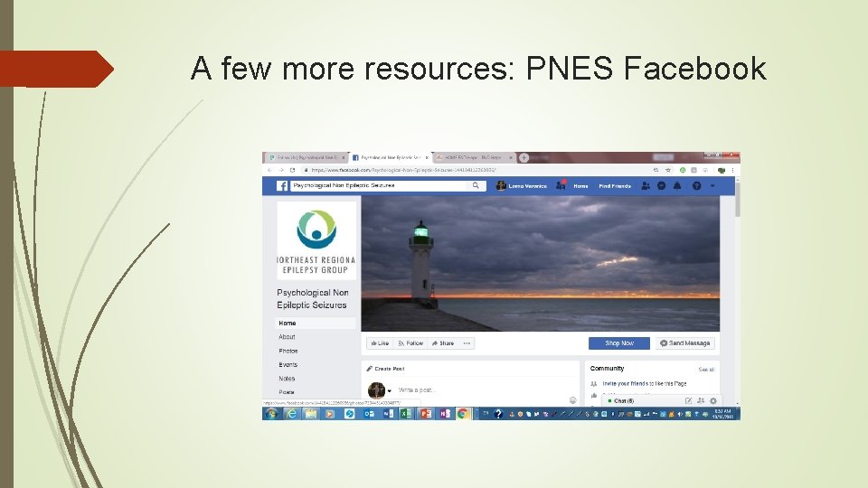Open the Notes page section
The height and width of the screenshot is (488, 868).
click(x=287, y=379)
